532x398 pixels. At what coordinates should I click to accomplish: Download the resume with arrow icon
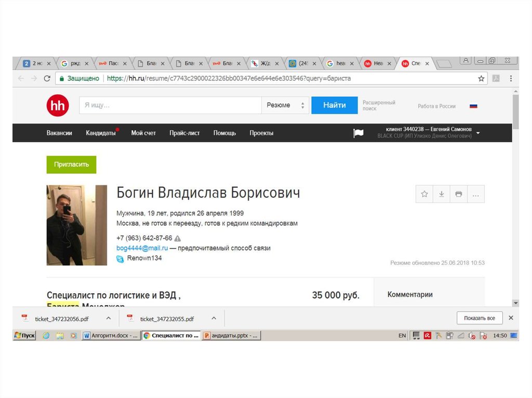coord(442,194)
